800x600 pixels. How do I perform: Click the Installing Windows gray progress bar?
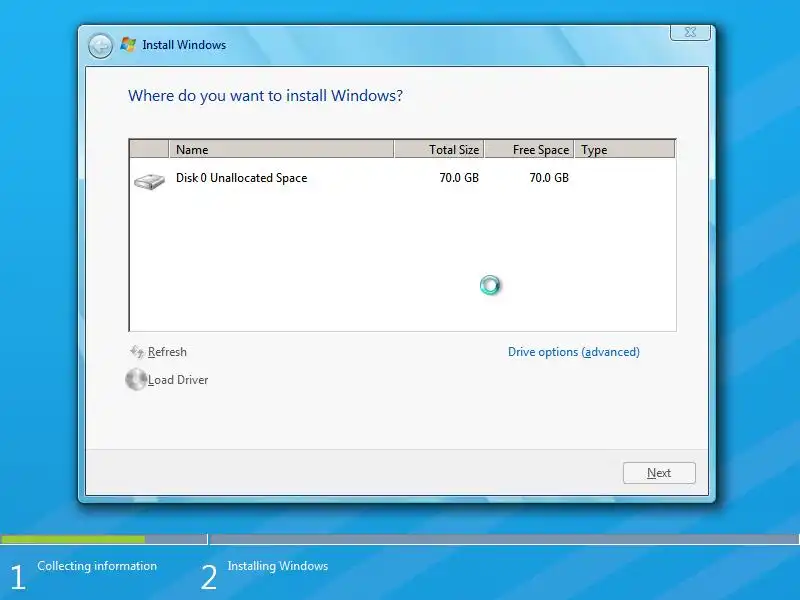click(504, 539)
